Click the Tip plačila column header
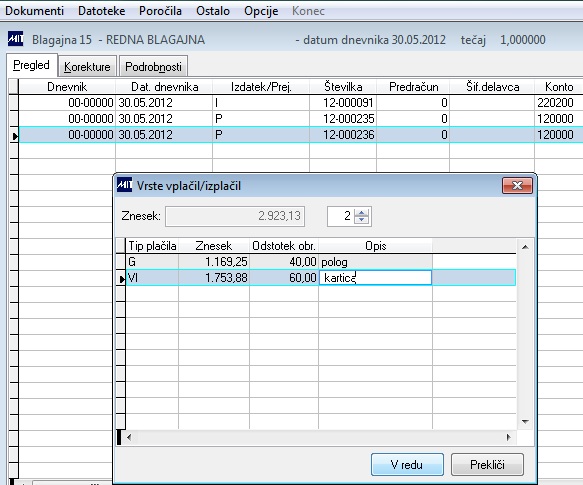 coord(152,246)
